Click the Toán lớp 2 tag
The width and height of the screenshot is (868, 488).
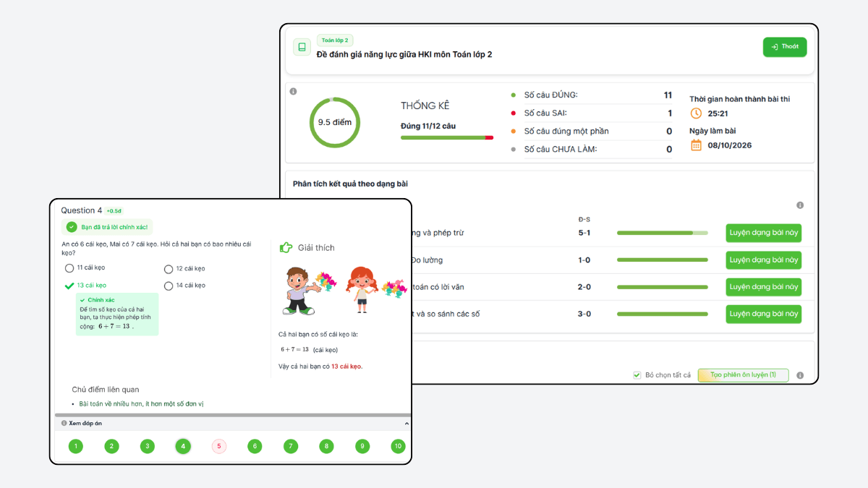tap(335, 40)
